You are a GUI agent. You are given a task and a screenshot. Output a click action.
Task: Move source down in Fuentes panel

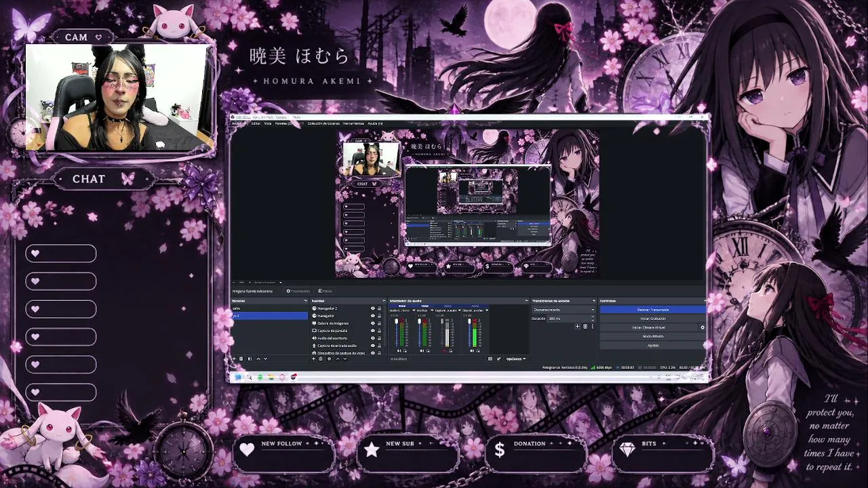pyautogui.click(x=344, y=359)
